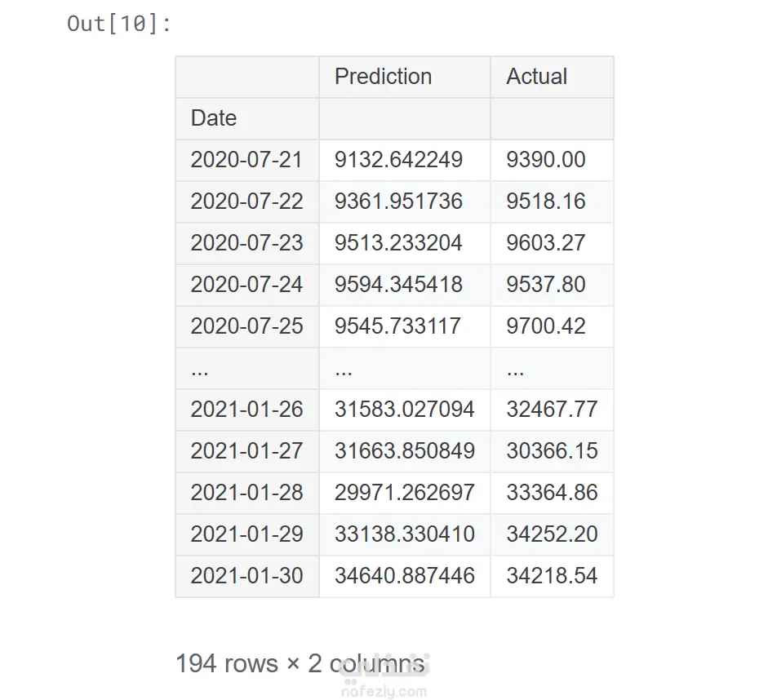Screen dimensions: 768x700
Task: Click the ellipsis in the Prediction column
Action: pyautogui.click(x=344, y=369)
